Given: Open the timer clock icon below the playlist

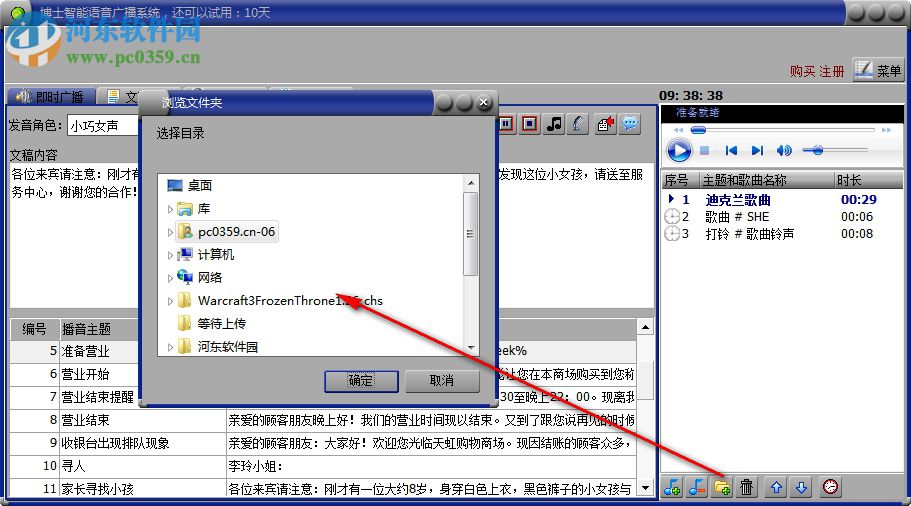Looking at the screenshot, I should 830,487.
